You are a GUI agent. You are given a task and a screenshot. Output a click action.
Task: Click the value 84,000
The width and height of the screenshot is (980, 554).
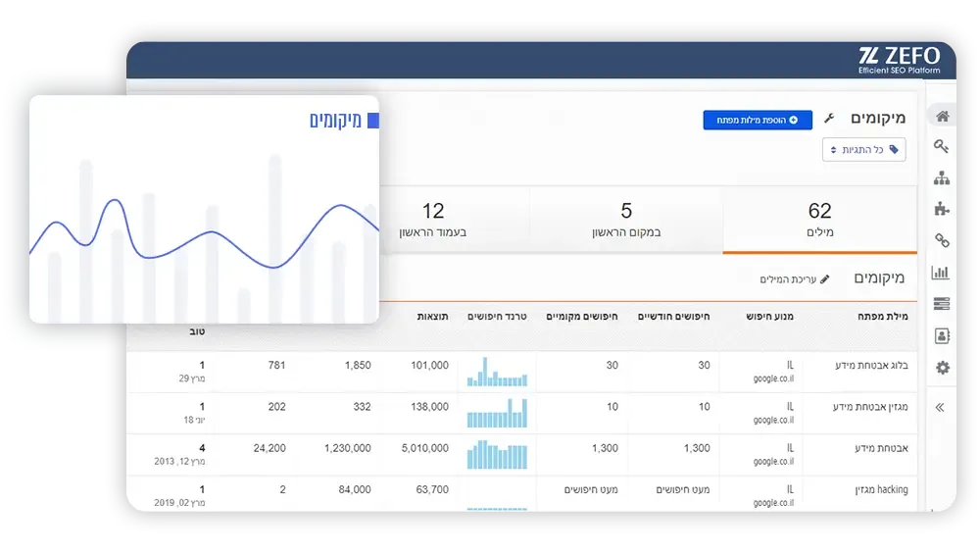coord(355,489)
